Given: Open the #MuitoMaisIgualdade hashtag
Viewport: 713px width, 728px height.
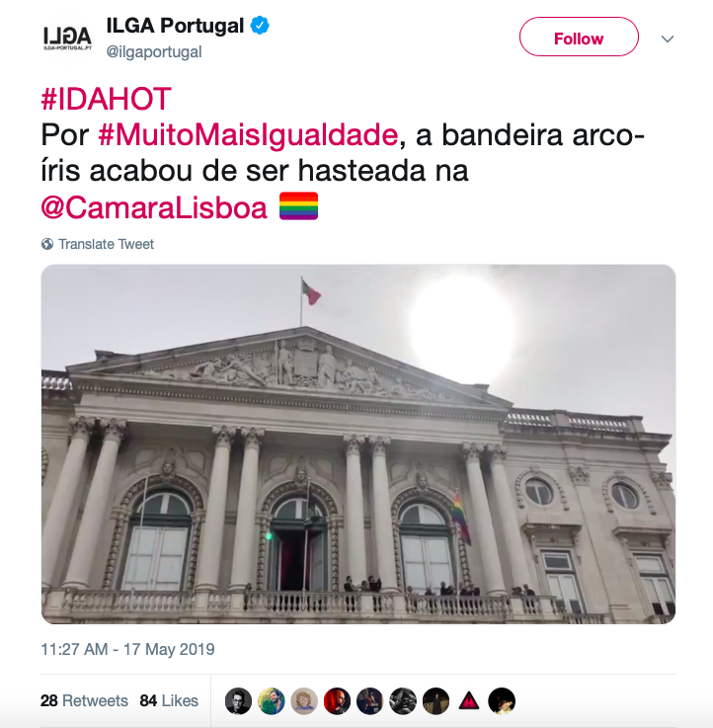Looking at the screenshot, I should tap(248, 135).
